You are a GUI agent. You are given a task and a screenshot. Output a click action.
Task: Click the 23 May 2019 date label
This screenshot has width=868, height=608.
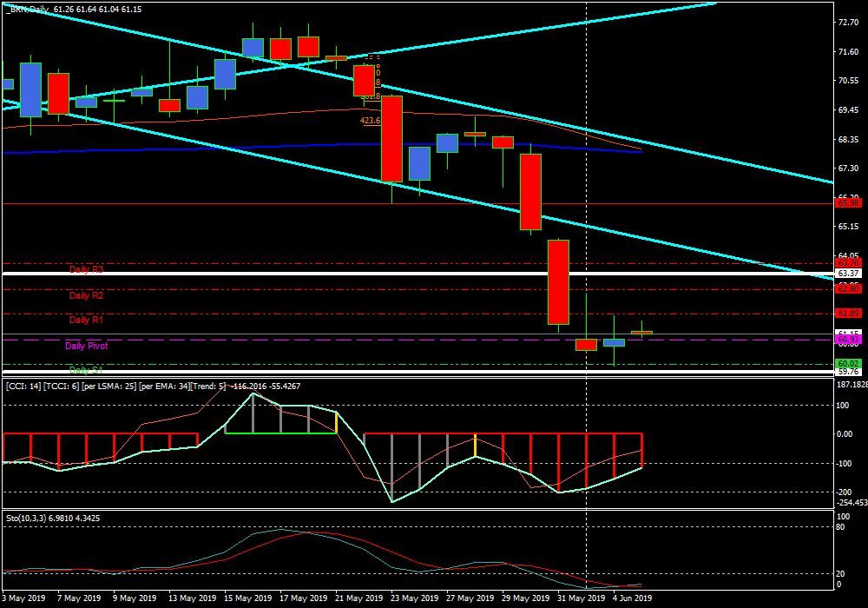[x=412, y=598]
